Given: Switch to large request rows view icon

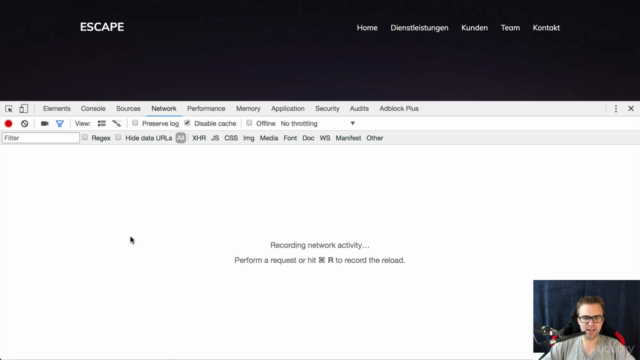Looking at the screenshot, I should tap(102, 124).
